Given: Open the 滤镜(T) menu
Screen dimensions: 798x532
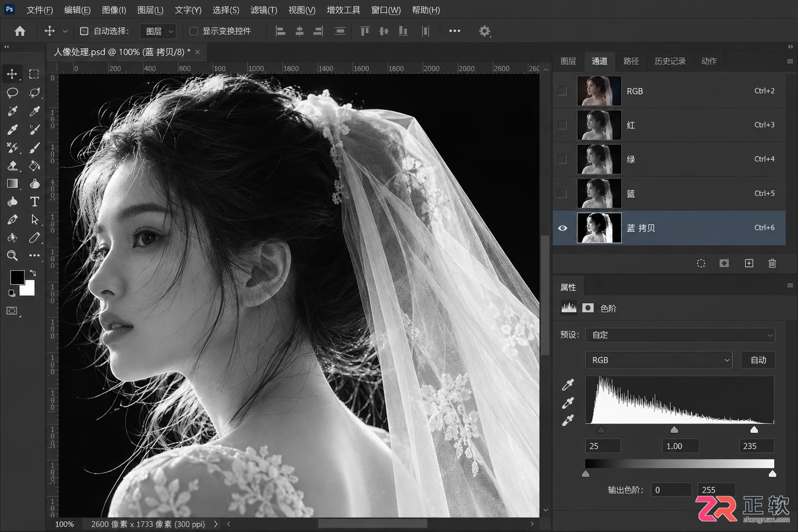Looking at the screenshot, I should pyautogui.click(x=264, y=10).
